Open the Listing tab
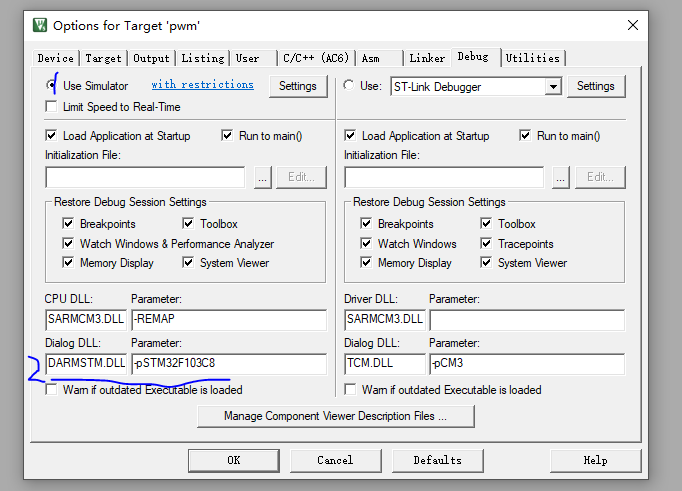 (203, 58)
